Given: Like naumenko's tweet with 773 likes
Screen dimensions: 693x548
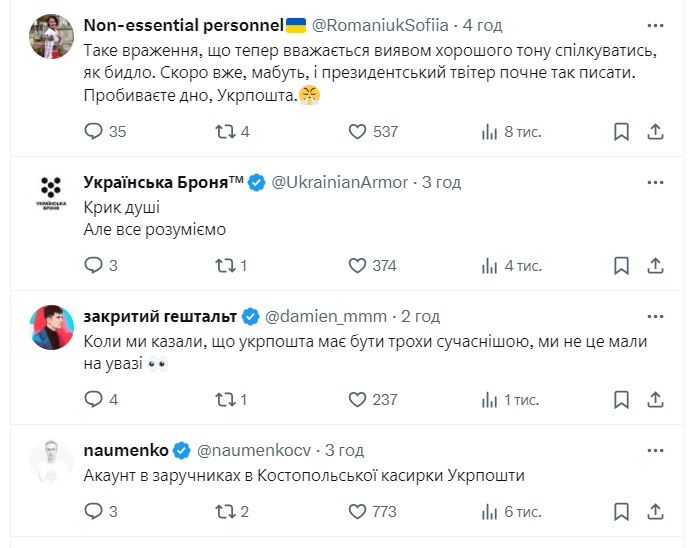Looking at the screenshot, I should point(358,511).
